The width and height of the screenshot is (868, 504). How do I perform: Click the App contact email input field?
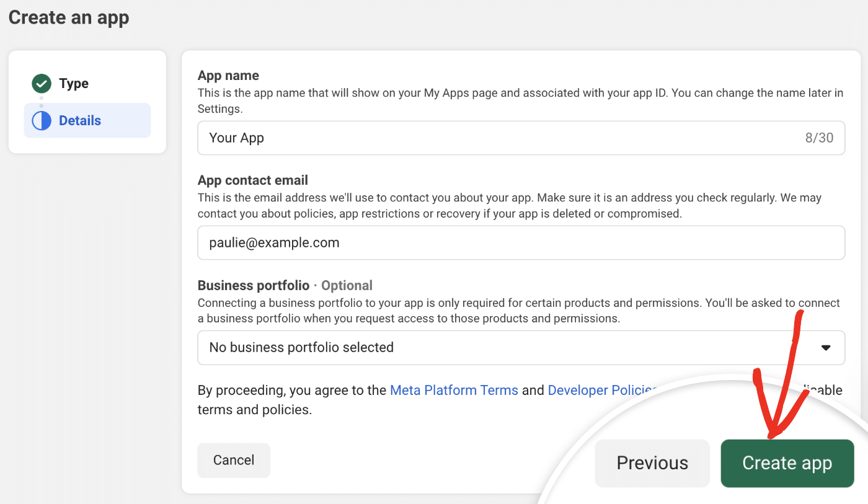click(521, 242)
